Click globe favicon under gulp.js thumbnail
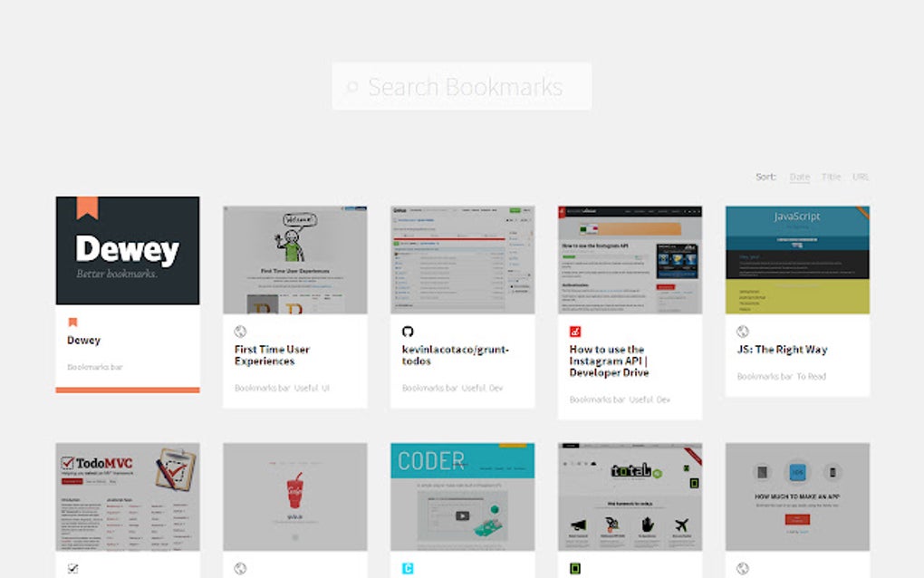The height and width of the screenshot is (578, 924). point(240,569)
